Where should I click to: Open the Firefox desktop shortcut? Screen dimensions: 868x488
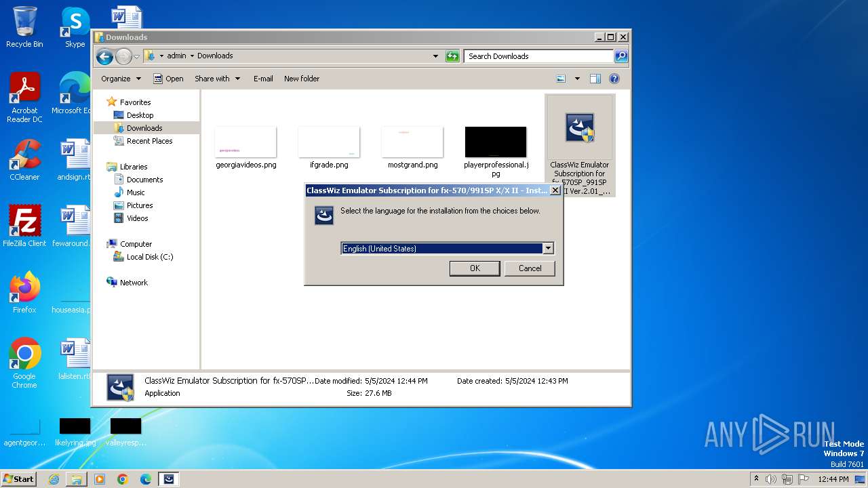[x=24, y=292]
